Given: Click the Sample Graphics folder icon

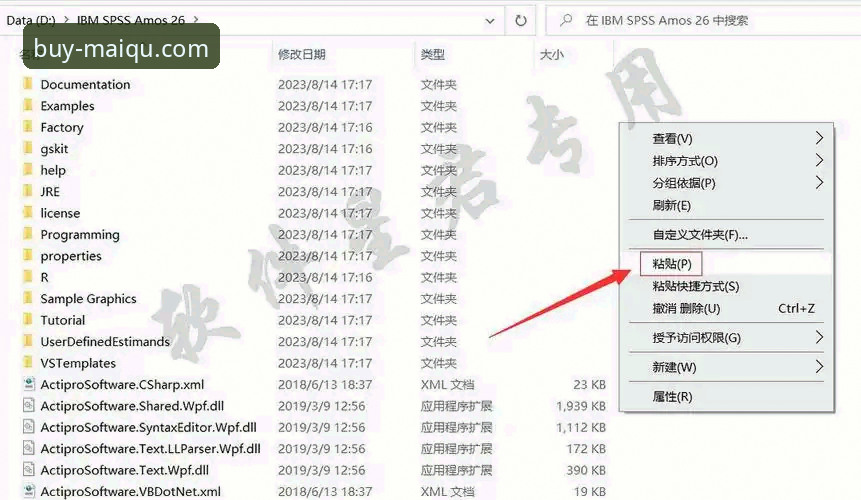Looking at the screenshot, I should click(x=27, y=298).
